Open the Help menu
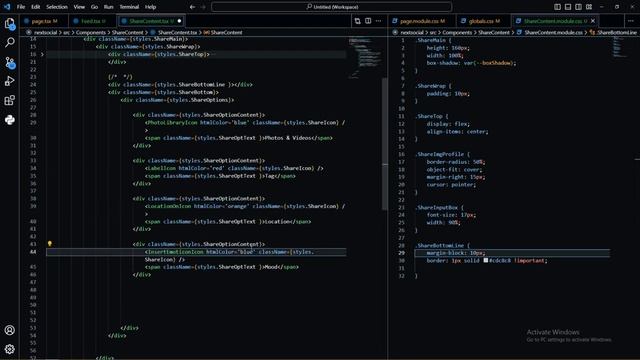The width and height of the screenshot is (640, 360). point(150,7)
